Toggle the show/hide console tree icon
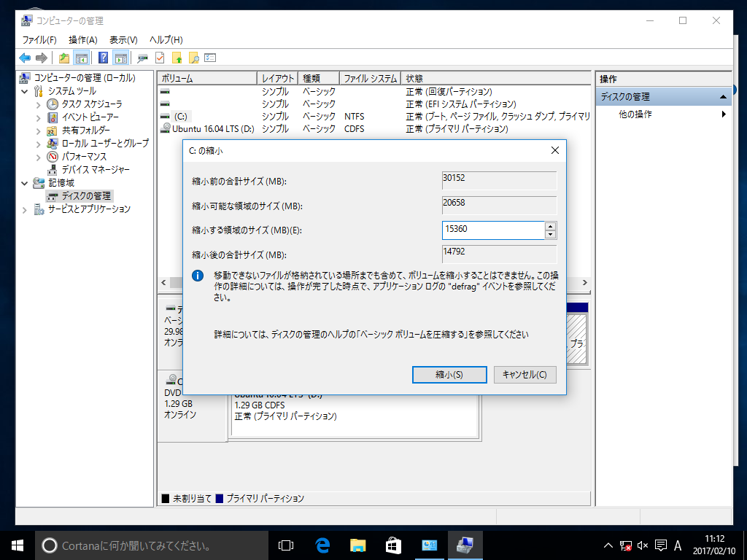The image size is (747, 560). click(x=82, y=58)
